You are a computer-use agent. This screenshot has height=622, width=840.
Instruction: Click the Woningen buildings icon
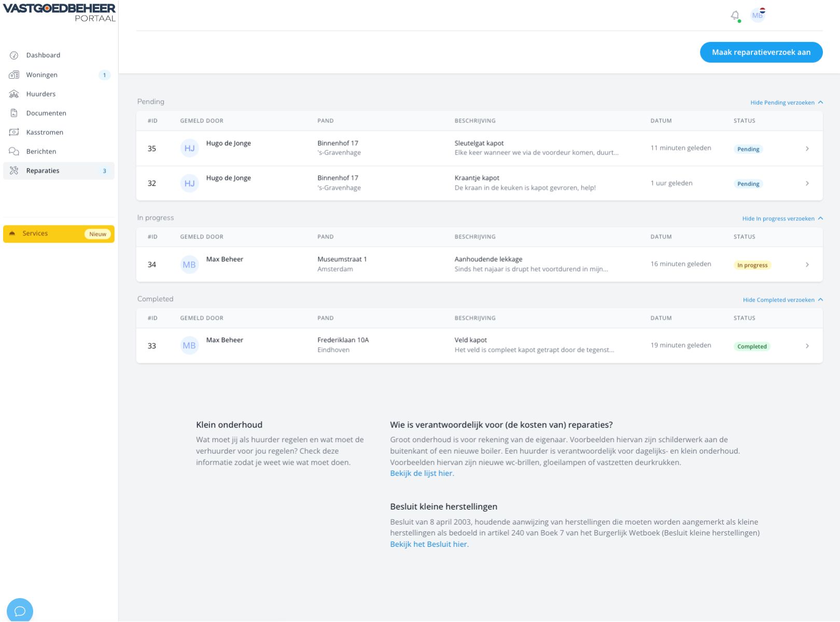pyautogui.click(x=14, y=75)
